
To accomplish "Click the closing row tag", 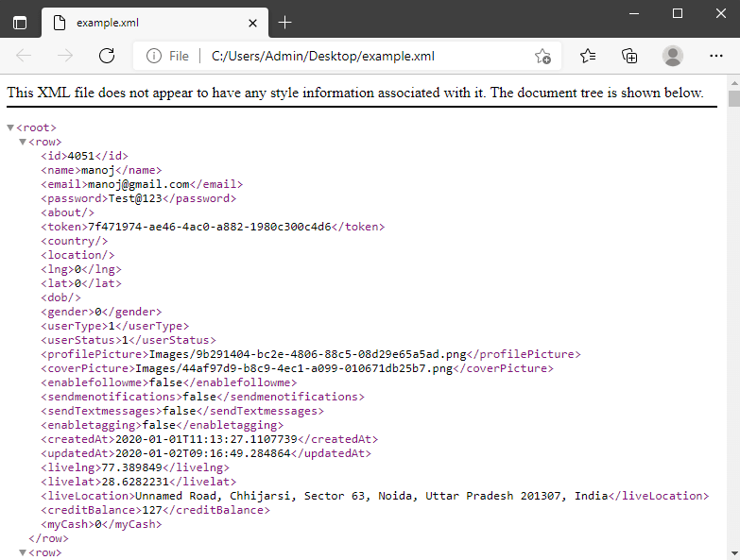I will tap(48, 538).
